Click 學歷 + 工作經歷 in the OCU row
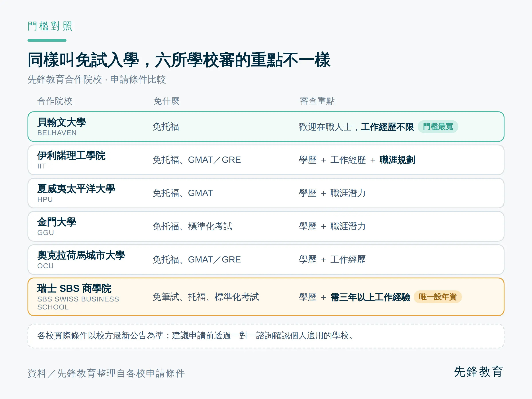Image resolution: width=532 pixels, height=399 pixels. point(332,260)
